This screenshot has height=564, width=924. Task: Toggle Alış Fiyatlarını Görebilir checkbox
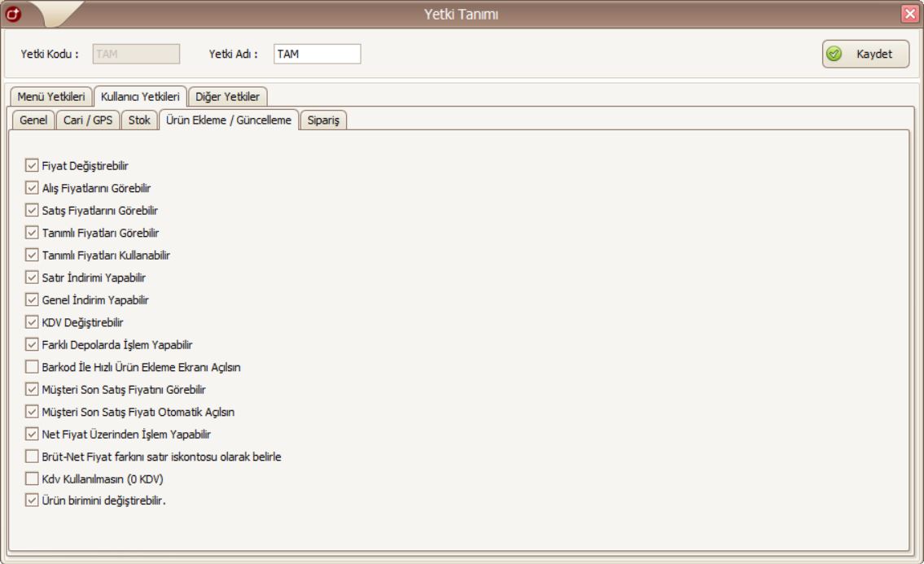tap(32, 187)
